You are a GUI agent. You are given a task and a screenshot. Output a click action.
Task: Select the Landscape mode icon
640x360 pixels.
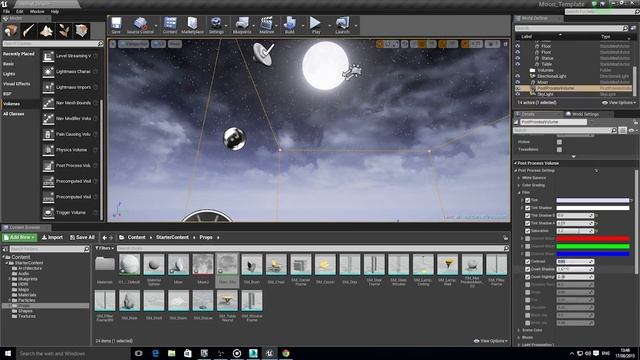46,31
